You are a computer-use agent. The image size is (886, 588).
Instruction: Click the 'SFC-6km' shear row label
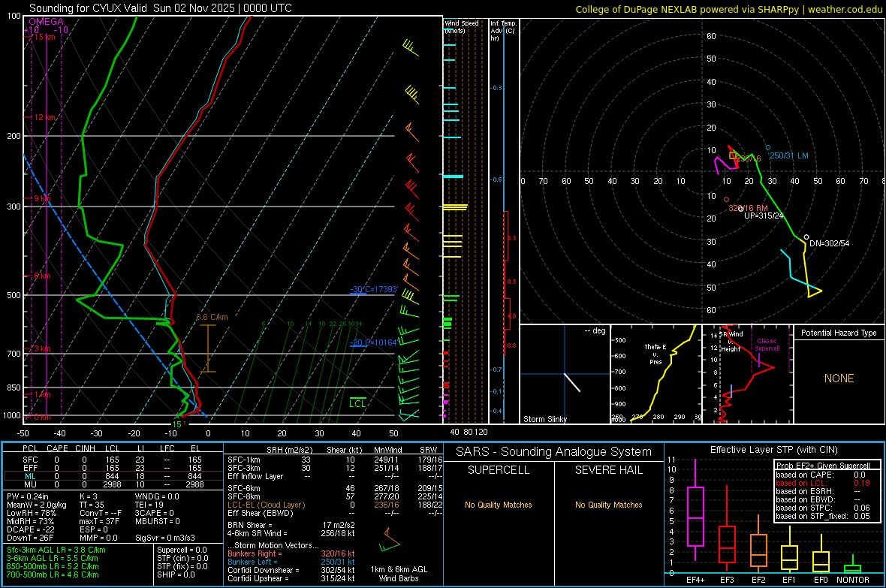point(243,488)
